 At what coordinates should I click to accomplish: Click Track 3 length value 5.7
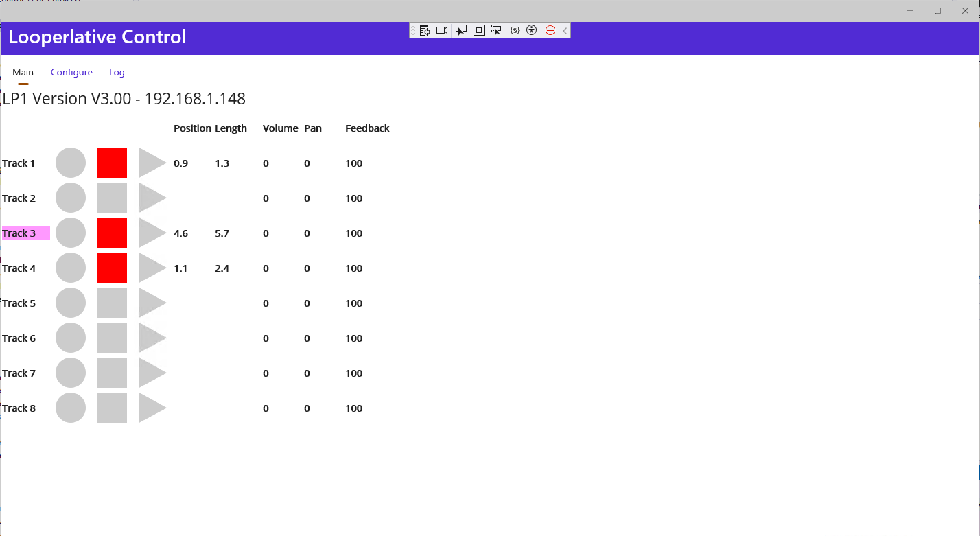[x=222, y=233]
